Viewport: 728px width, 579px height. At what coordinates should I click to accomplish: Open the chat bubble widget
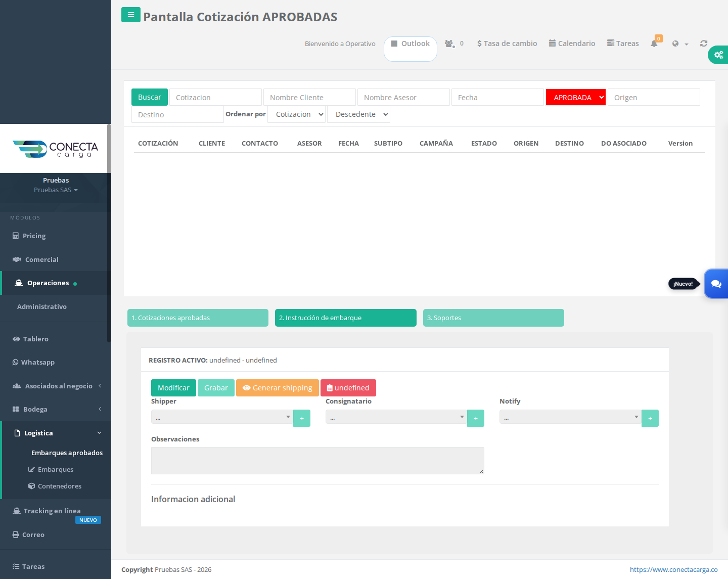tap(716, 284)
